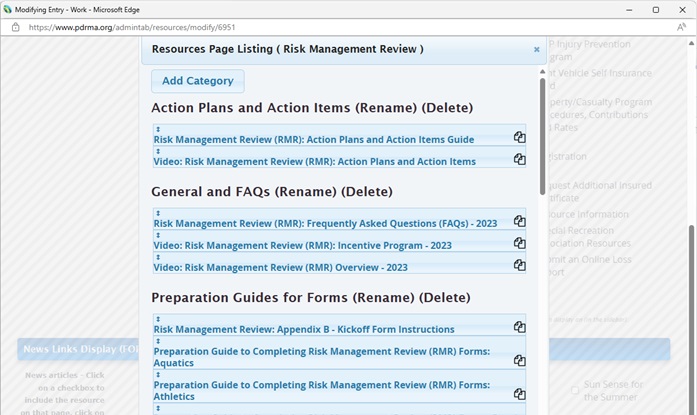Check the Sun Sense for the Summer checkbox
The width and height of the screenshot is (697, 415).
[x=575, y=389]
